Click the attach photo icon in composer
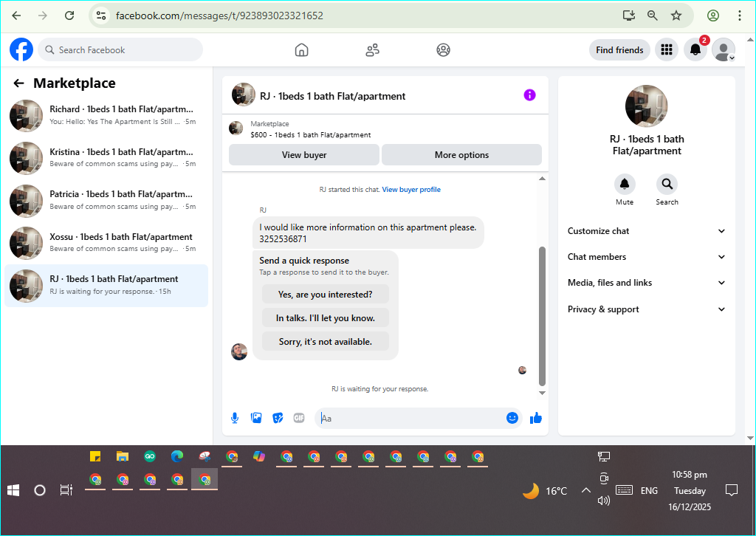 (x=256, y=418)
